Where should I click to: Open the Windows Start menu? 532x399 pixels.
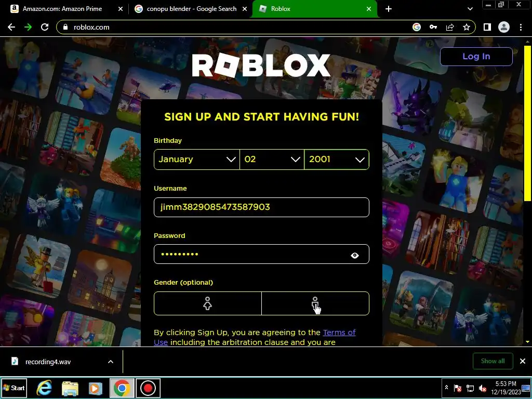[x=14, y=388]
